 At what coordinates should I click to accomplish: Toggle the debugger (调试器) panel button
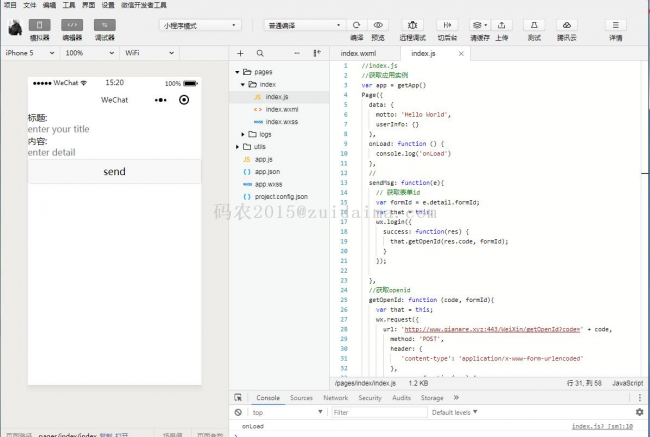point(104,25)
